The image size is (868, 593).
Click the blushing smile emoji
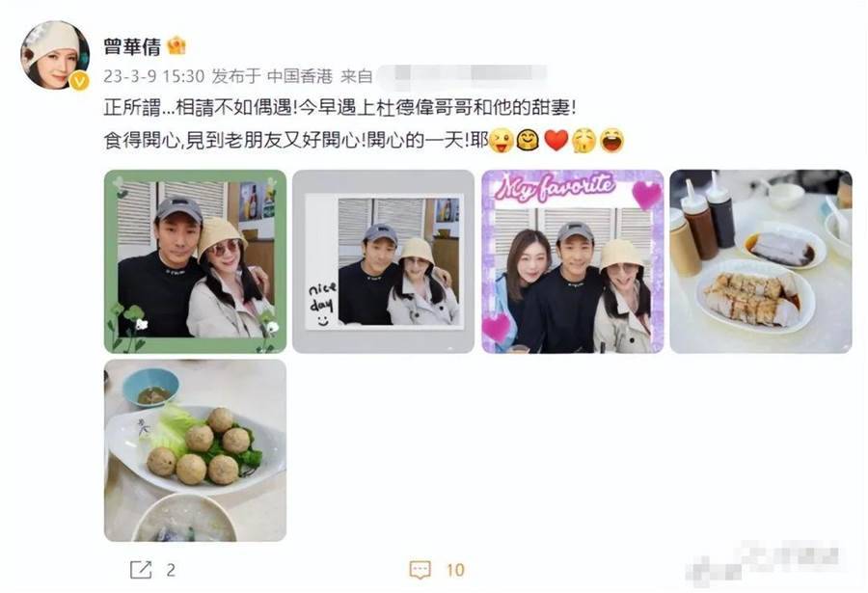coord(529,140)
